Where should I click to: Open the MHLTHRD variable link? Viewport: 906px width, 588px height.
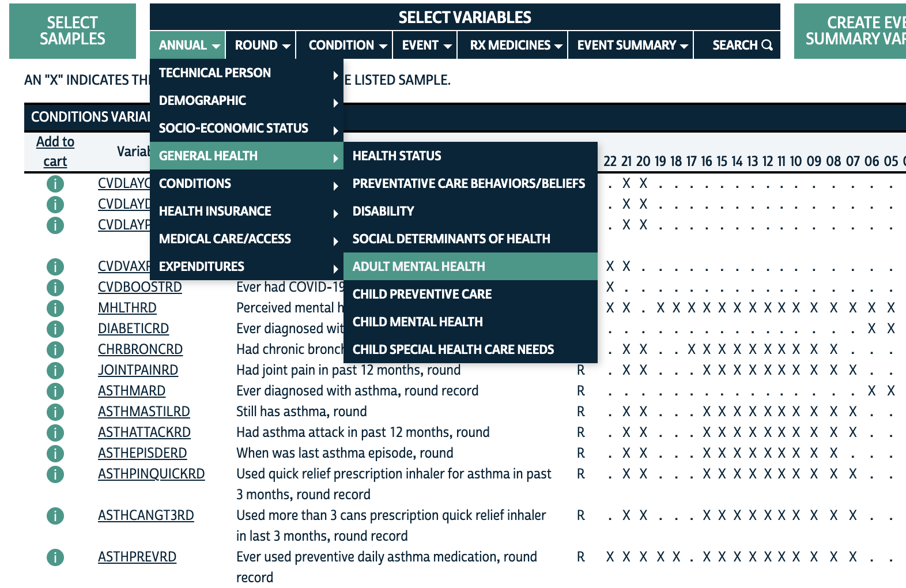tap(127, 308)
